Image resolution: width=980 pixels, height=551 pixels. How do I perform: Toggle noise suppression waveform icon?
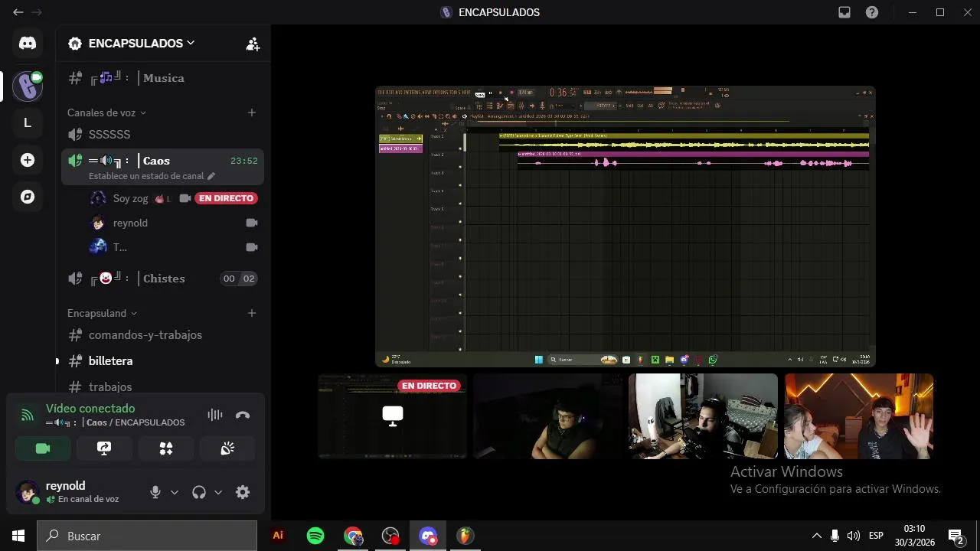(215, 415)
